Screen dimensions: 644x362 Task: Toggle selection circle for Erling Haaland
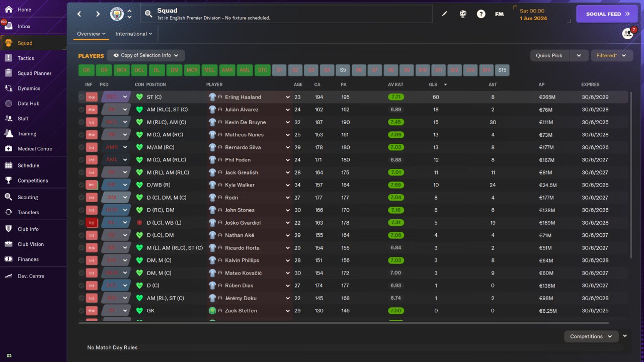(x=82, y=97)
